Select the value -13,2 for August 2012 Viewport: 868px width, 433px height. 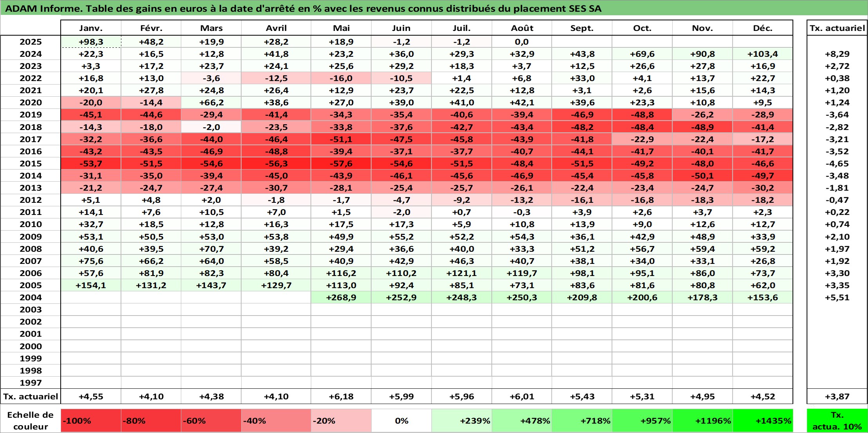click(x=522, y=200)
